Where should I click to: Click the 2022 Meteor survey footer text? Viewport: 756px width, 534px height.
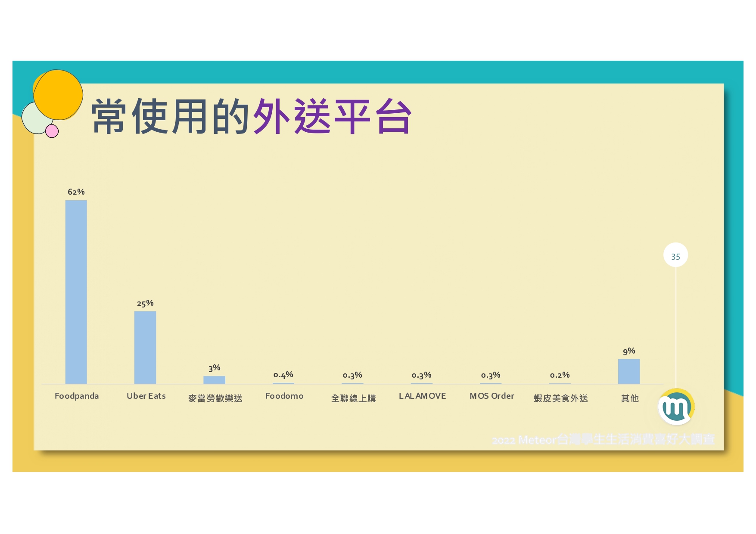tap(603, 439)
